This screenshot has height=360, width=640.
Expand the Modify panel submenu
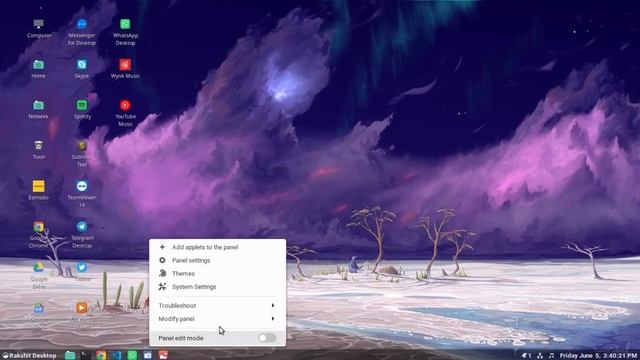coord(217,319)
